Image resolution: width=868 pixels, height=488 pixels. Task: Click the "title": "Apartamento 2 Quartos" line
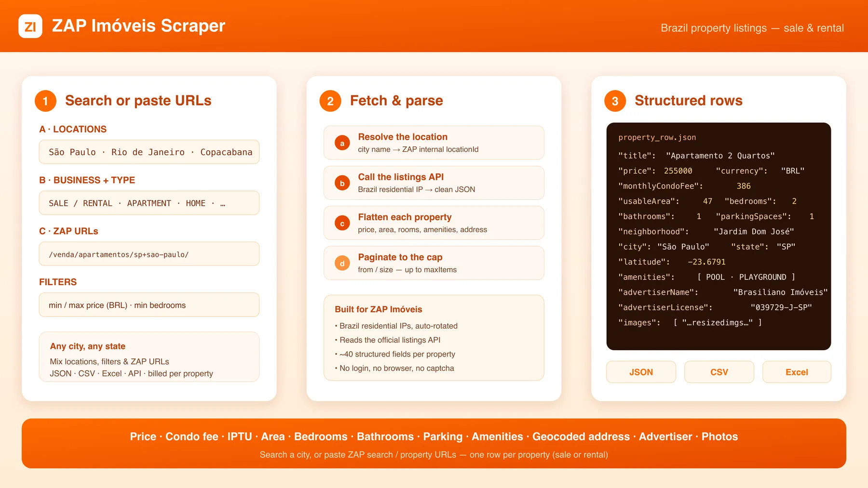tap(697, 156)
